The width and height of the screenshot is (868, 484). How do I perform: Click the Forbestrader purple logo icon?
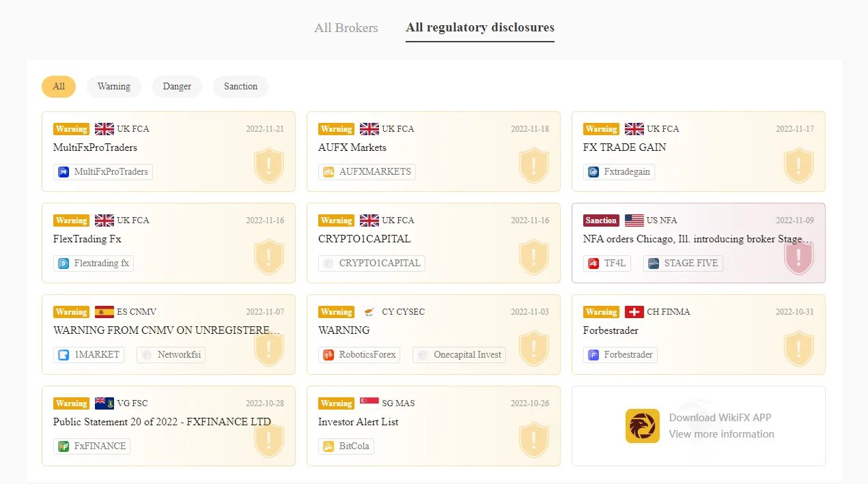click(x=593, y=355)
